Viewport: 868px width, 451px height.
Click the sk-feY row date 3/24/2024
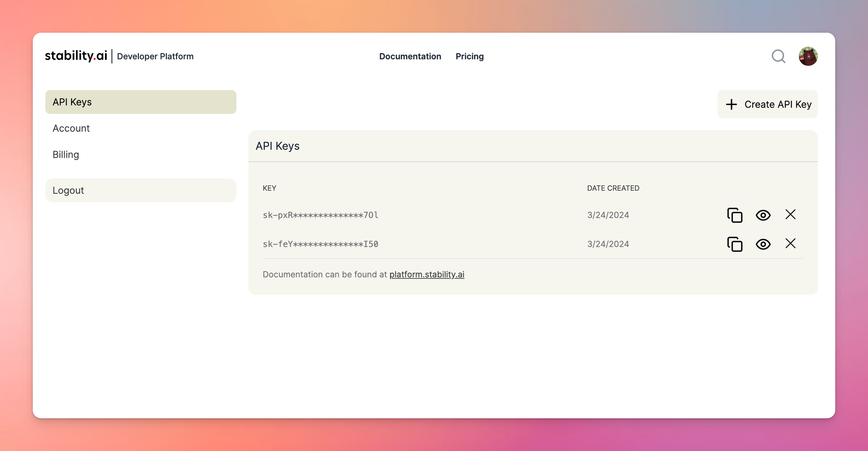[x=608, y=244]
